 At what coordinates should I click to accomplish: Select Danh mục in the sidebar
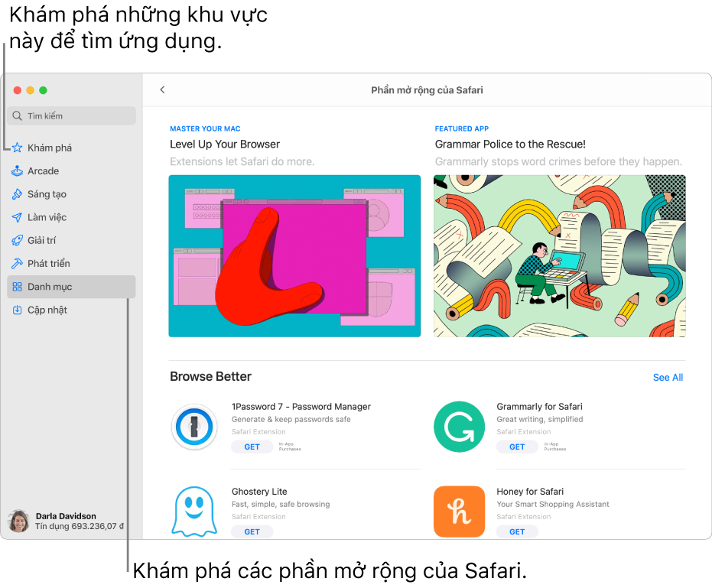[x=71, y=287]
